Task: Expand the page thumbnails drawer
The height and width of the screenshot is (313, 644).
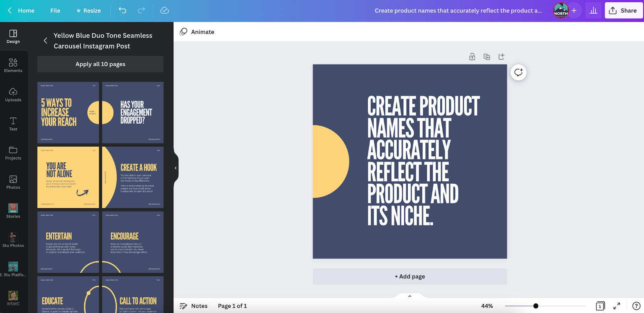Action: [x=410, y=296]
